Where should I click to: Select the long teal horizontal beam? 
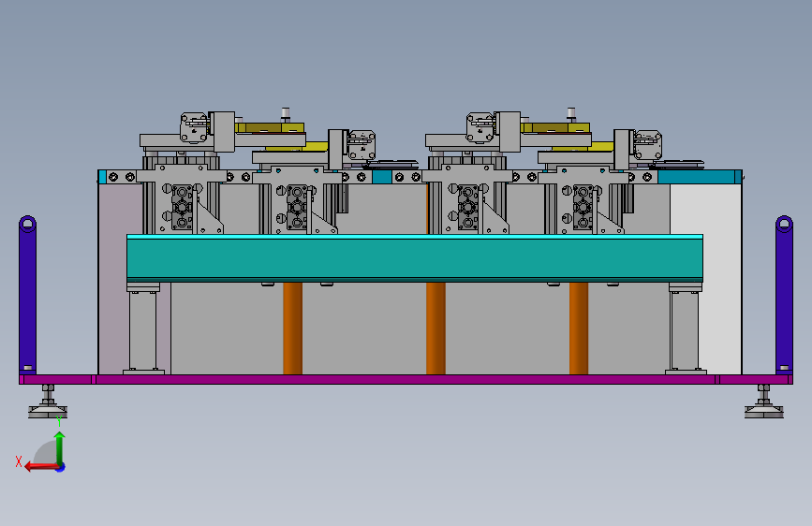click(x=415, y=257)
